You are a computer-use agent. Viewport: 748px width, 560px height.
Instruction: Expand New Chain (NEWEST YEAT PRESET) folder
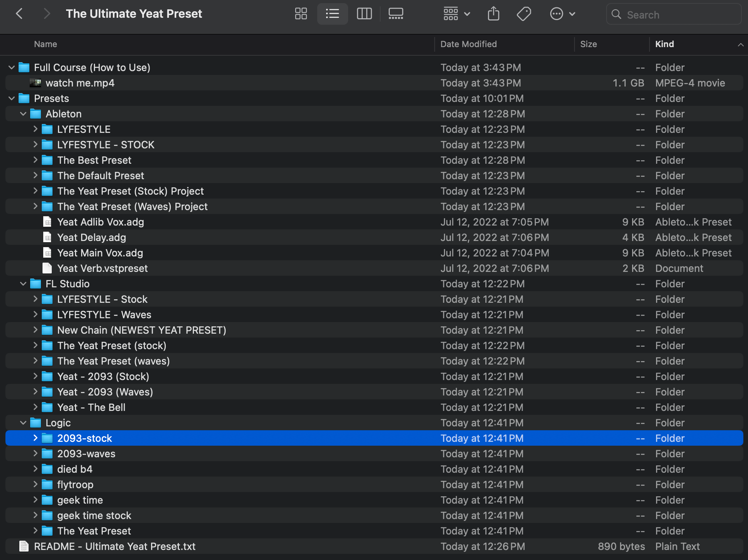click(x=35, y=330)
